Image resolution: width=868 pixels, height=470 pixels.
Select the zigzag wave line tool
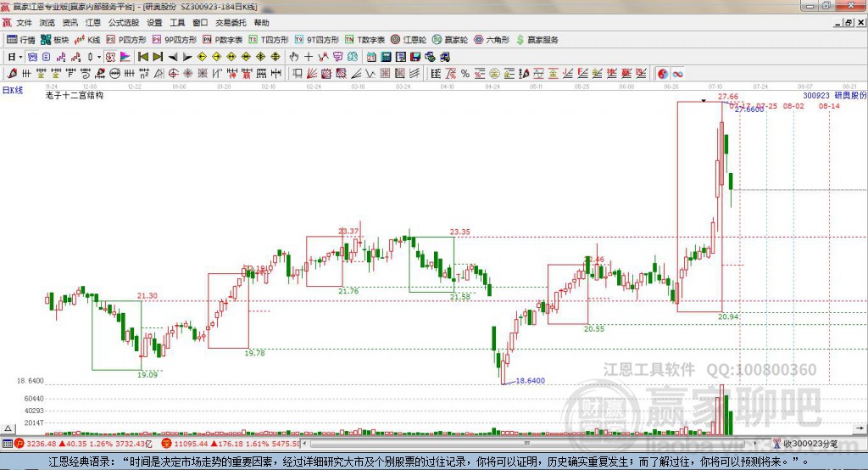pos(370,73)
